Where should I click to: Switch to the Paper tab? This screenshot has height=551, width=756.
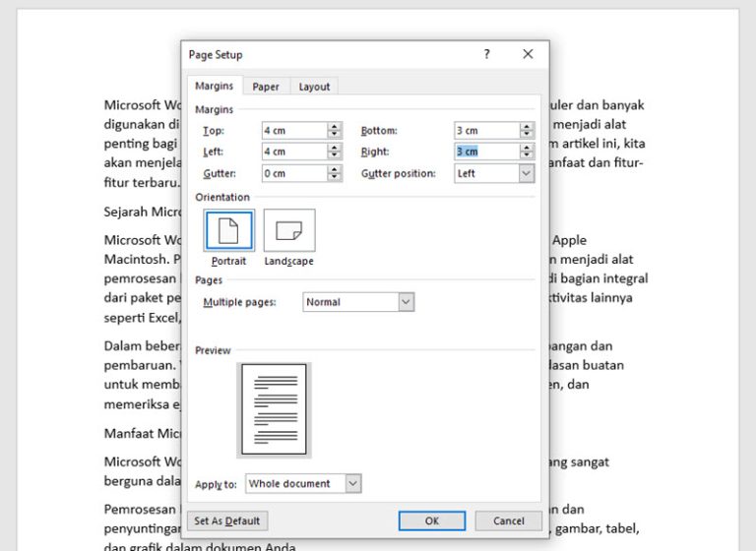click(266, 87)
